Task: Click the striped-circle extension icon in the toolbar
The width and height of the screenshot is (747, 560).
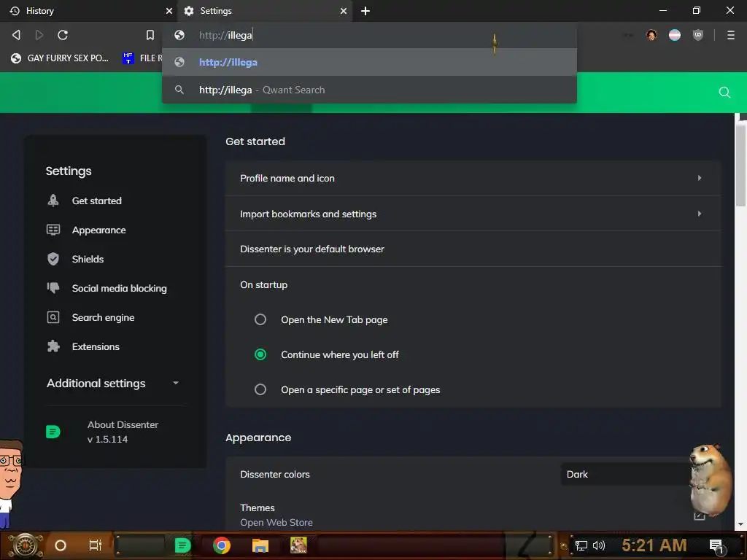Action: (675, 35)
